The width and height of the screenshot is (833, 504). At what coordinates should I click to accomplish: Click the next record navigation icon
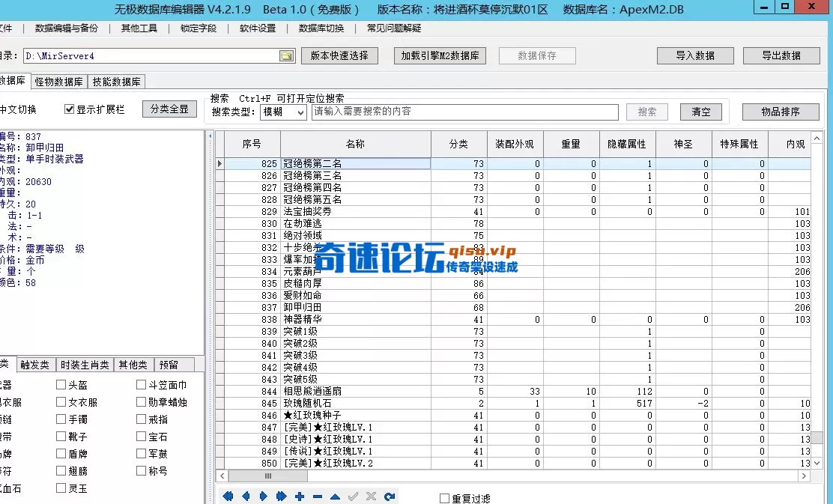tap(263, 496)
